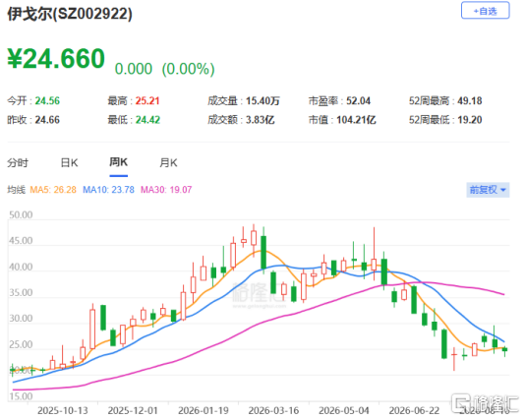Add stock to watchlist with +自选 button
525x420 pixels.
(485, 11)
